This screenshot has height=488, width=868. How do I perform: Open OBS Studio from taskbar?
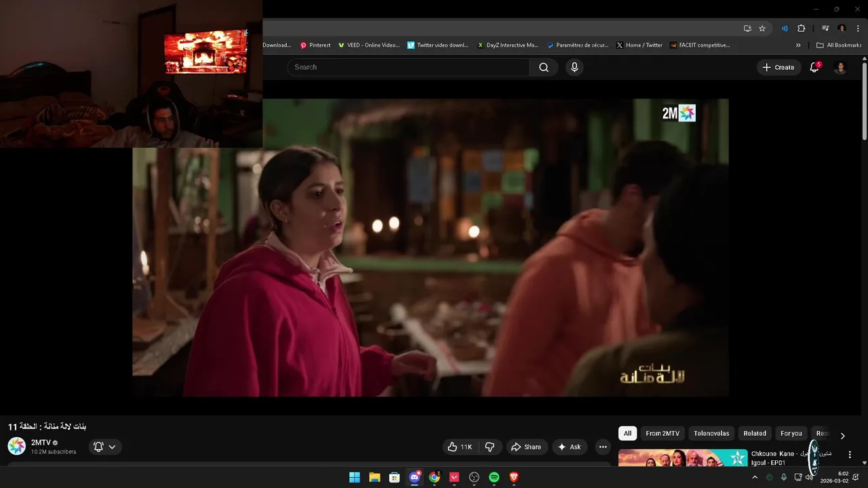[x=474, y=477]
